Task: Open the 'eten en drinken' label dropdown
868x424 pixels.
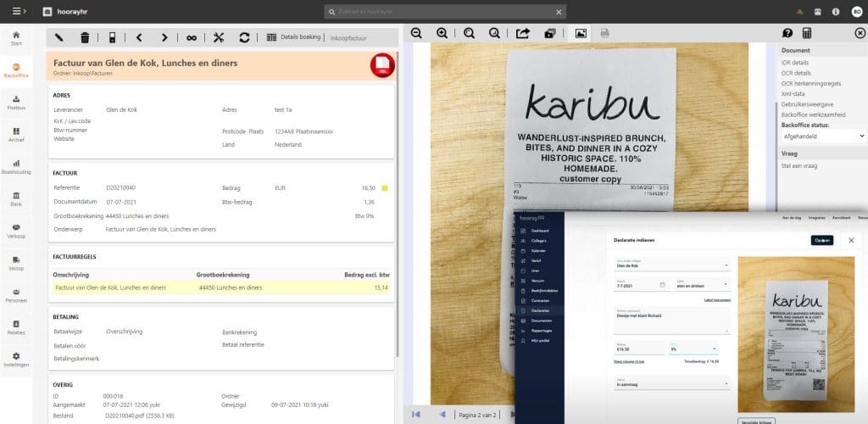Action: 702,285
